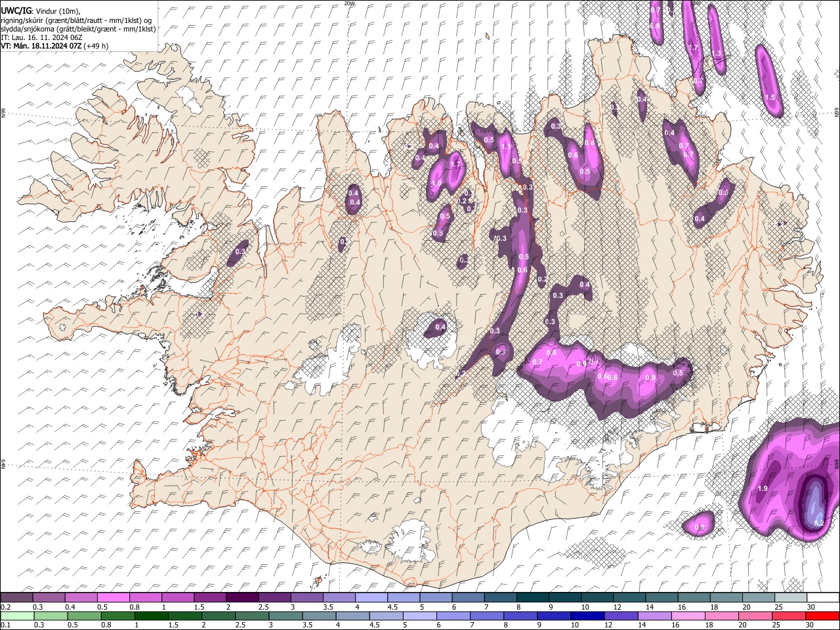Pick the grey-blue 3.5 rain legend swatch
The width and height of the screenshot is (840, 630).
[x=320, y=616]
